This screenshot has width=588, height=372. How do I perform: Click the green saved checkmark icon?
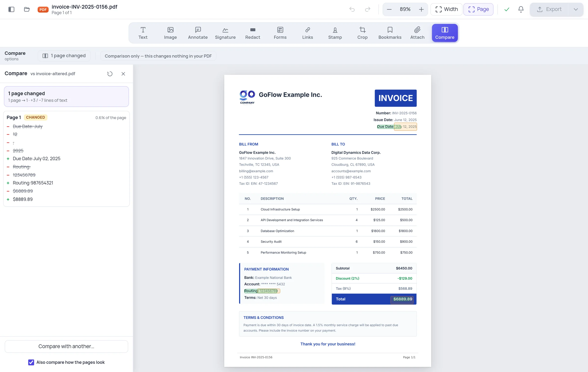[x=507, y=9]
